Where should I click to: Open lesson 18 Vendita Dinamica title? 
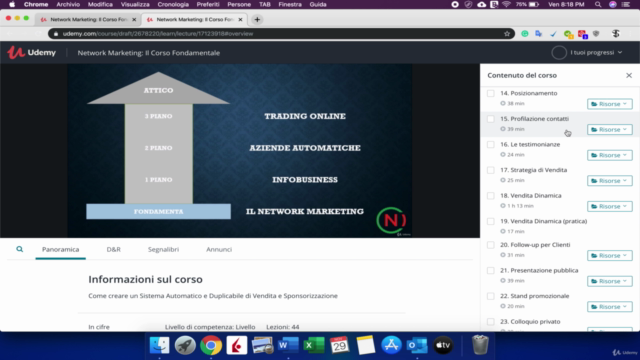531,196
